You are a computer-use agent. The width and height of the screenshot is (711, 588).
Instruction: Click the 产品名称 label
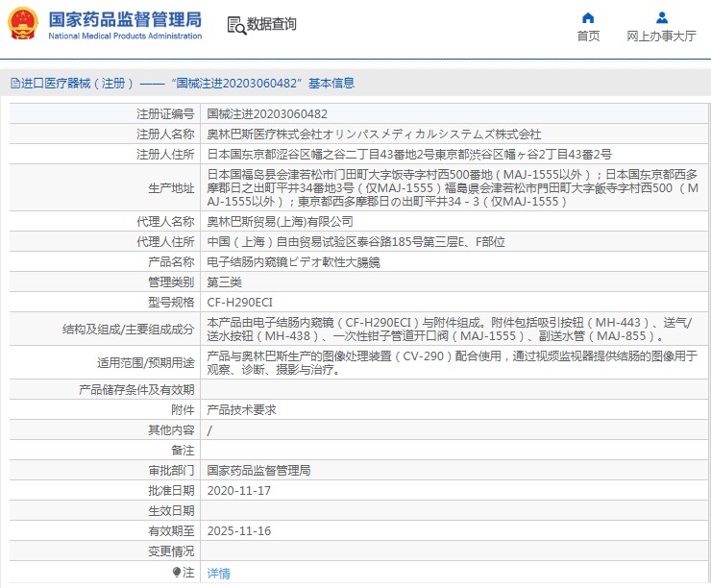tap(171, 262)
